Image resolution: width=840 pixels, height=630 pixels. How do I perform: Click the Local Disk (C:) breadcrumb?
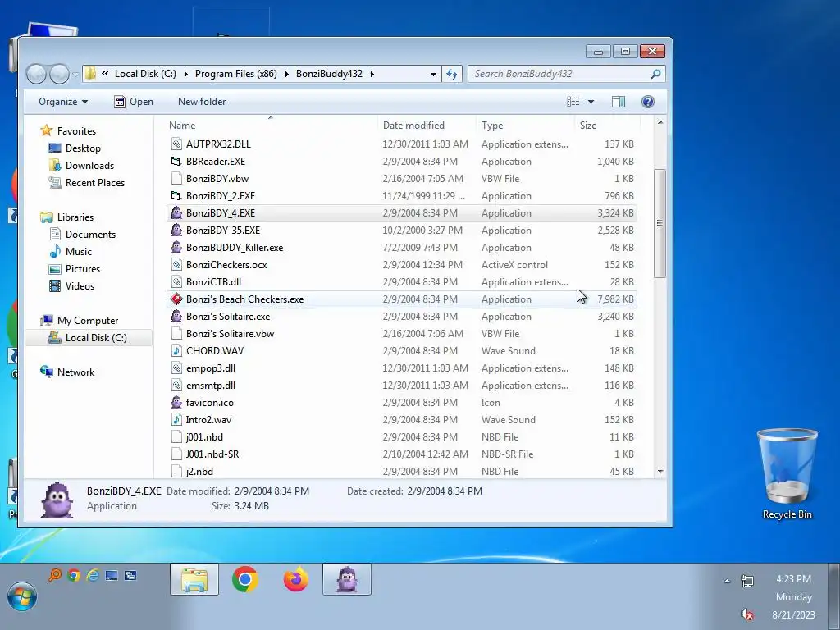(x=145, y=74)
